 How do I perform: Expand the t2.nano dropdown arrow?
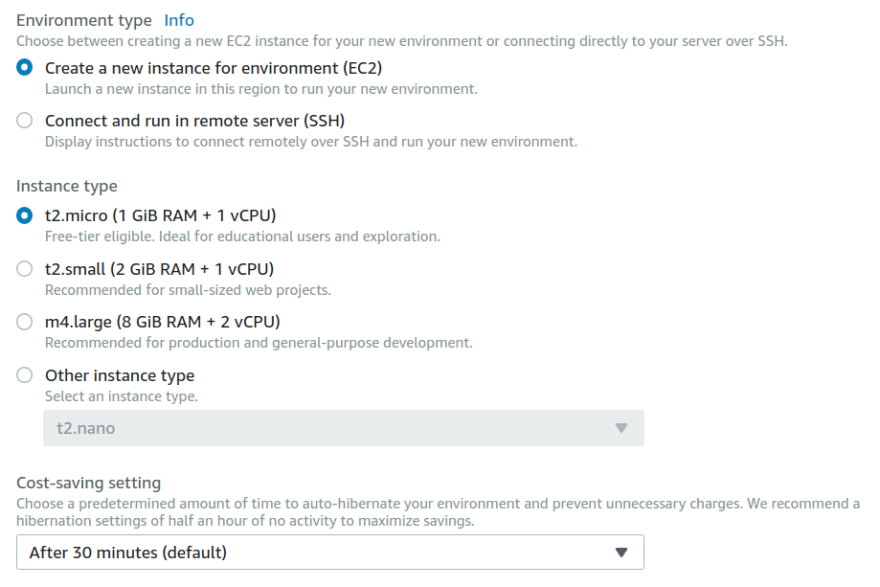coord(621,428)
